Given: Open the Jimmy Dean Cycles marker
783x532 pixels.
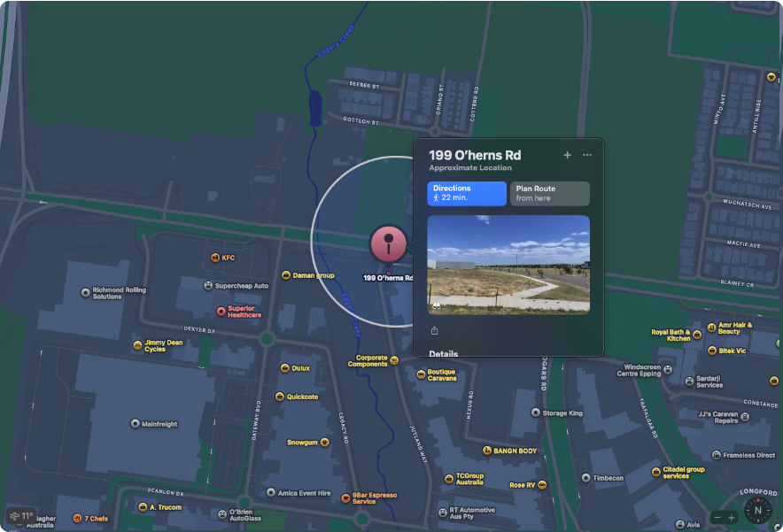Looking at the screenshot, I should click(x=137, y=345).
